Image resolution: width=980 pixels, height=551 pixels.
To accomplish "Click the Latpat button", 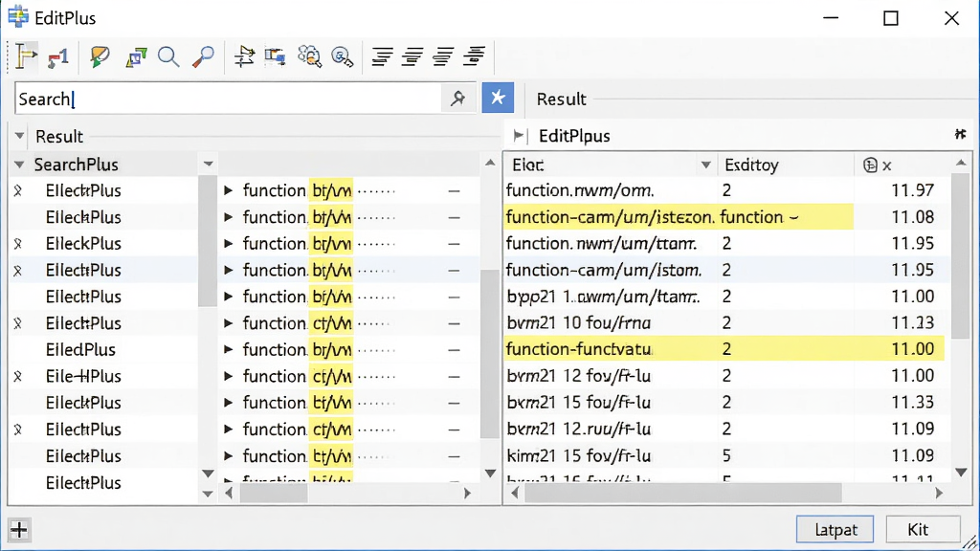I will tap(835, 529).
